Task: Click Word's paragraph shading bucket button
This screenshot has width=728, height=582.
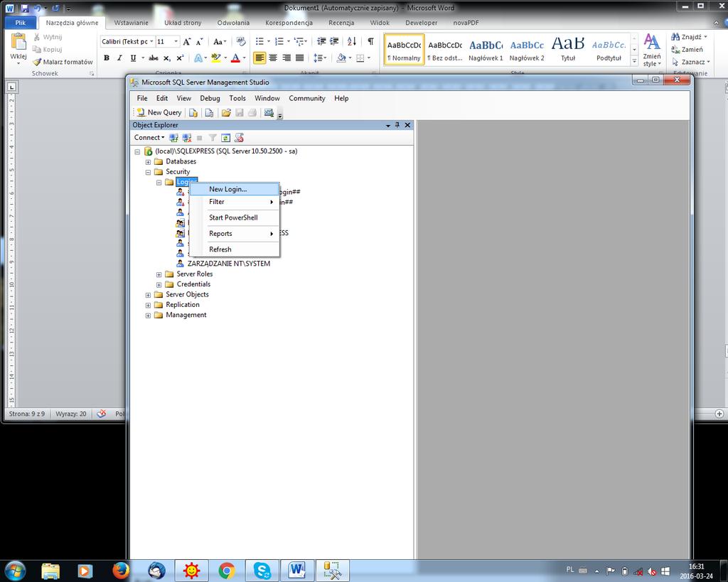Action: pos(341,58)
